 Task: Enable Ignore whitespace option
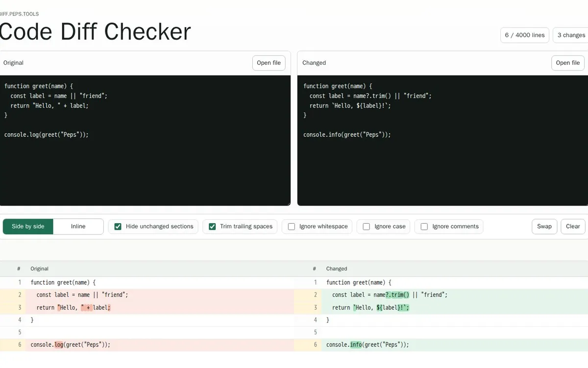pyautogui.click(x=292, y=227)
